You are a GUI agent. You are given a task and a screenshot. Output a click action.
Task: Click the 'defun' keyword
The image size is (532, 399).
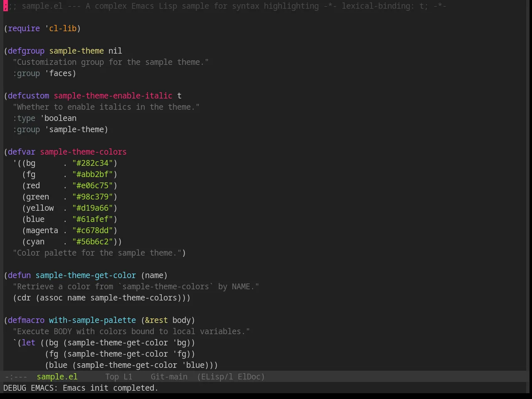click(19, 275)
